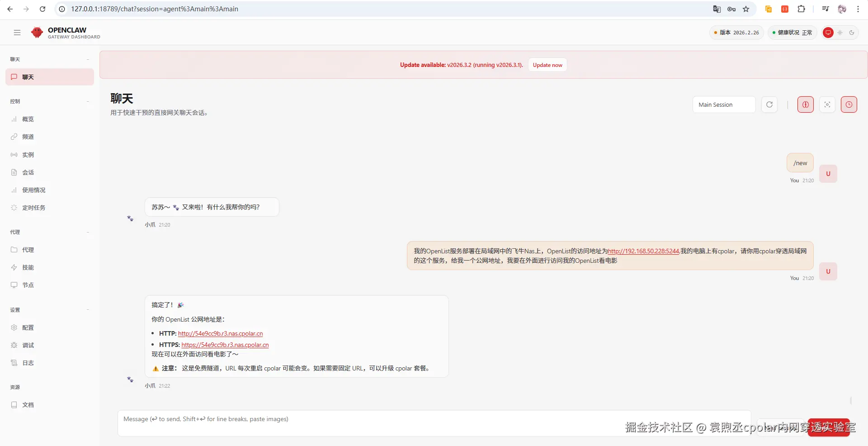Click the /new message bubble
The width and height of the screenshot is (868, 446).
[800, 163]
